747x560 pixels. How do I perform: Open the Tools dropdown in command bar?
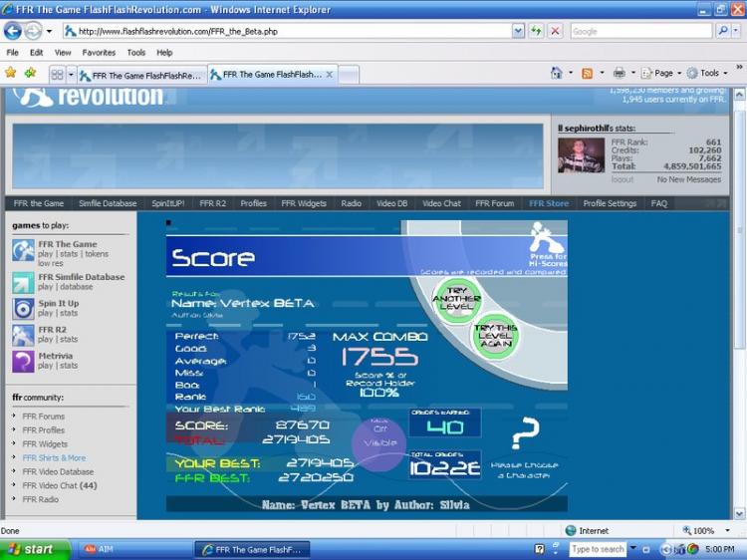point(708,73)
